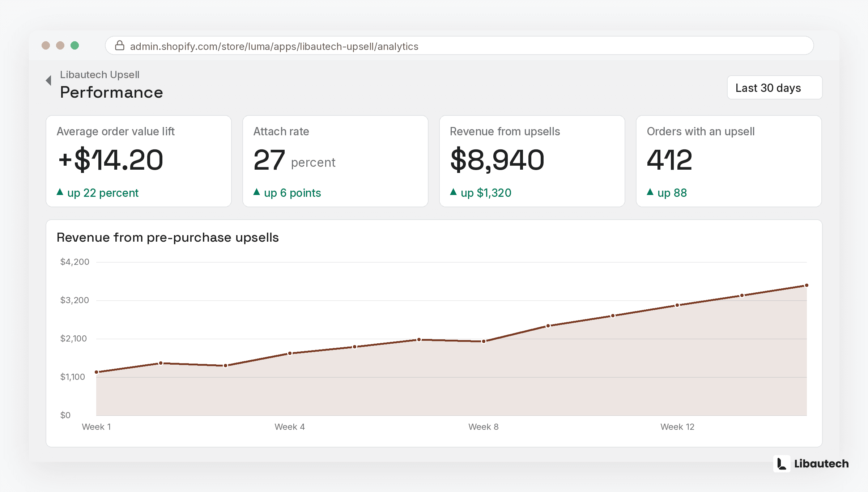This screenshot has height=492, width=868.
Task: Click the Week 12 x-axis label
Action: click(x=677, y=427)
